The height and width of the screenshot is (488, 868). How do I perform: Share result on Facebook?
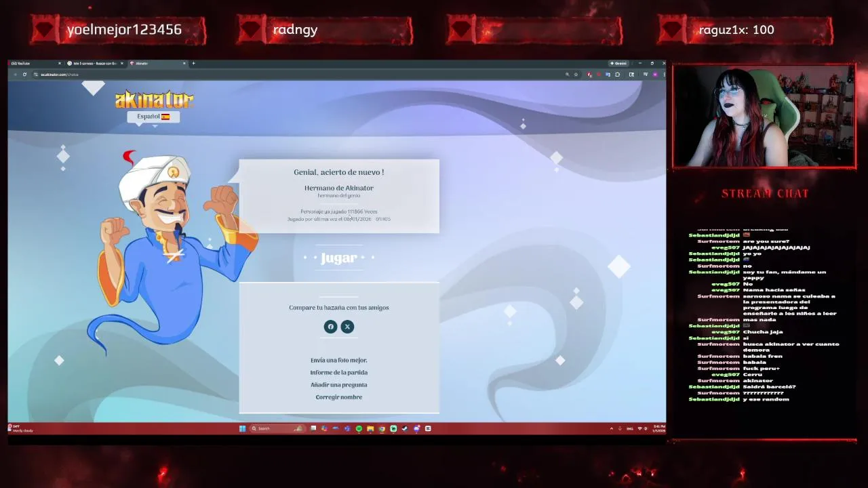point(330,327)
